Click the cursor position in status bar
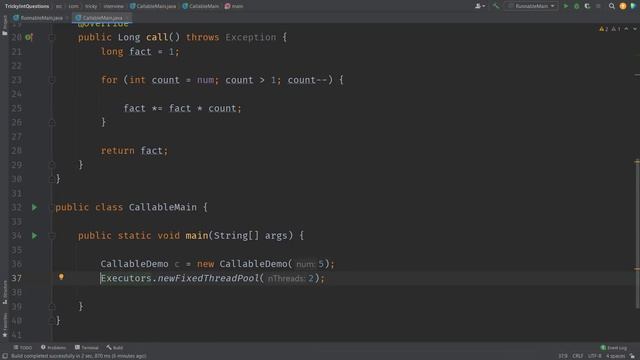Screen dimensions: 640x360 (x=563, y=356)
